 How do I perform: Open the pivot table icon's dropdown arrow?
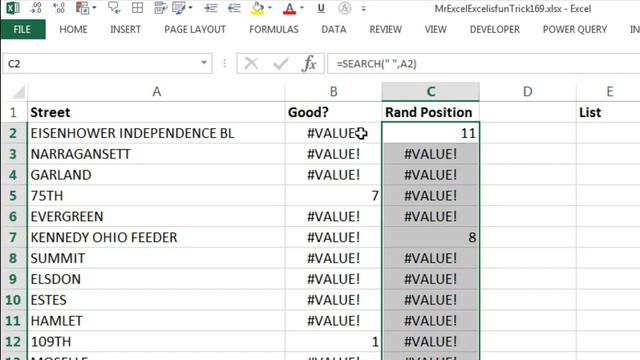click(x=94, y=8)
